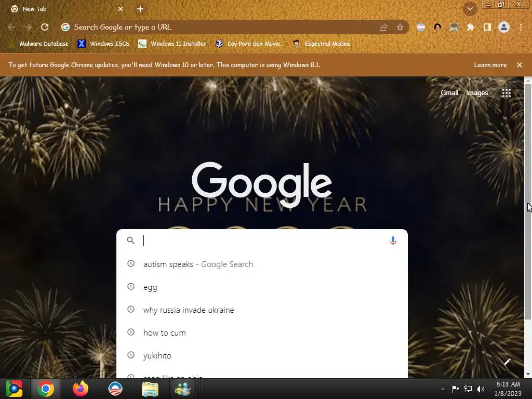The width and height of the screenshot is (532, 399).
Task: Show hidden tray icons arrow
Action: (443, 389)
